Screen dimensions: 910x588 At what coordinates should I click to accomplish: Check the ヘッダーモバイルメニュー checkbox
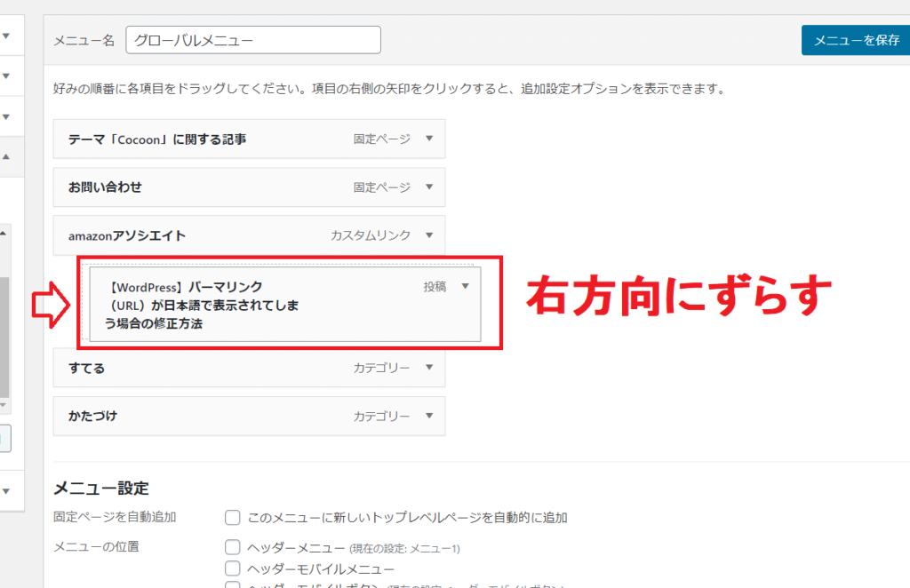(x=233, y=568)
